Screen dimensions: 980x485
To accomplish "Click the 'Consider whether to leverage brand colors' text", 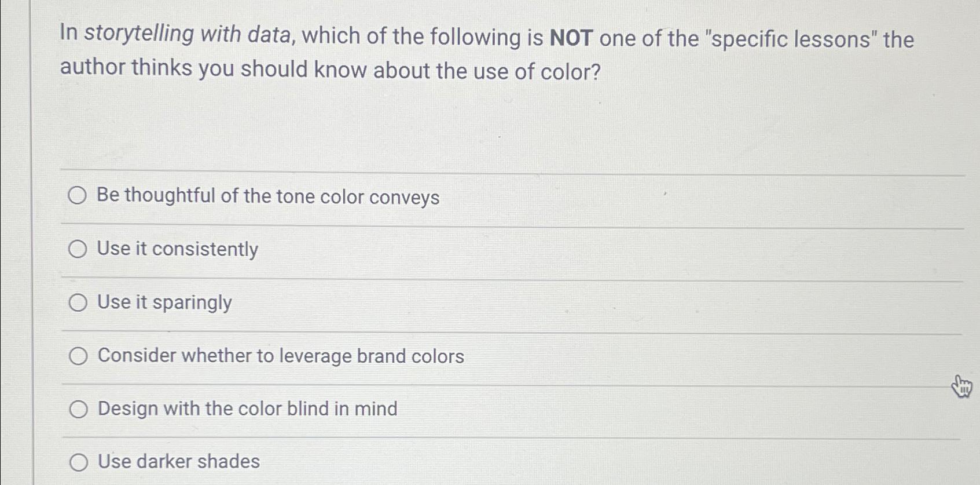I will pos(280,355).
